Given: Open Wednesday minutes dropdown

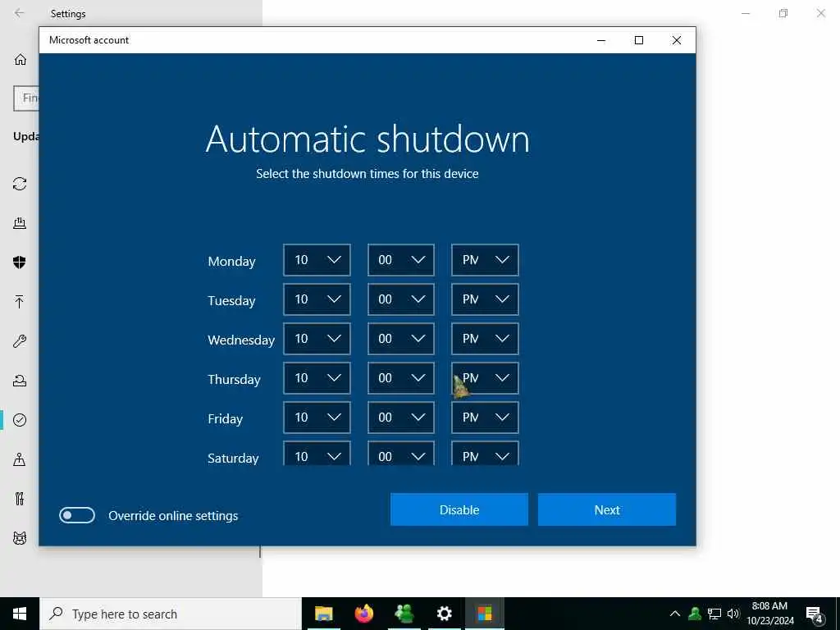Looking at the screenshot, I should (x=400, y=339).
